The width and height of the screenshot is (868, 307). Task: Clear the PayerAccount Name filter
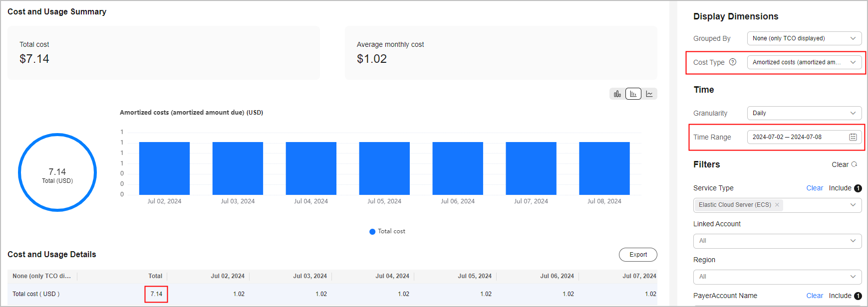[x=815, y=296]
